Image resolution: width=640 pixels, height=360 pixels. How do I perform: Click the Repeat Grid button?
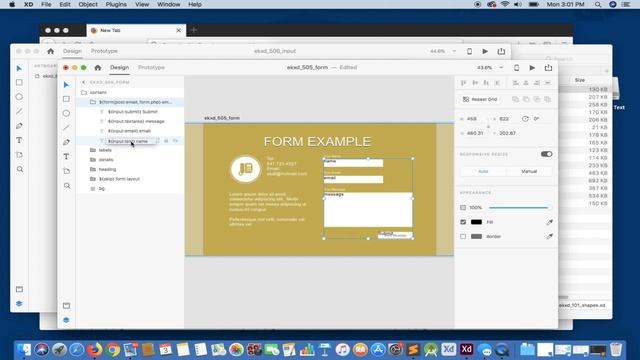coord(480,99)
